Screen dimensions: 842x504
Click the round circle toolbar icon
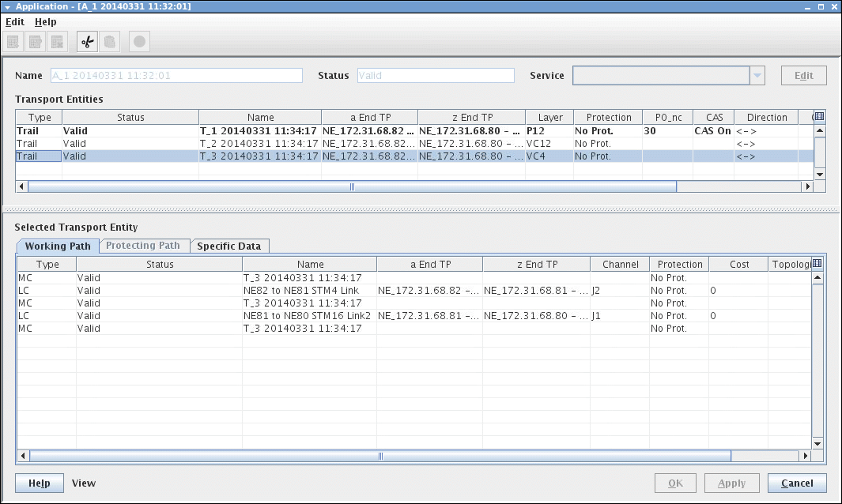click(x=139, y=42)
